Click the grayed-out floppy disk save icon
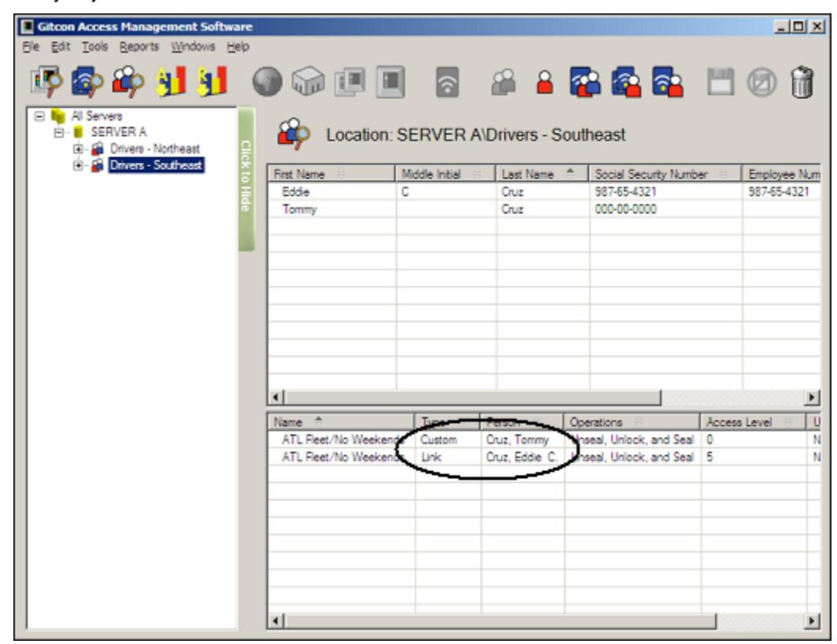The height and width of the screenshot is (644, 837). (x=721, y=82)
